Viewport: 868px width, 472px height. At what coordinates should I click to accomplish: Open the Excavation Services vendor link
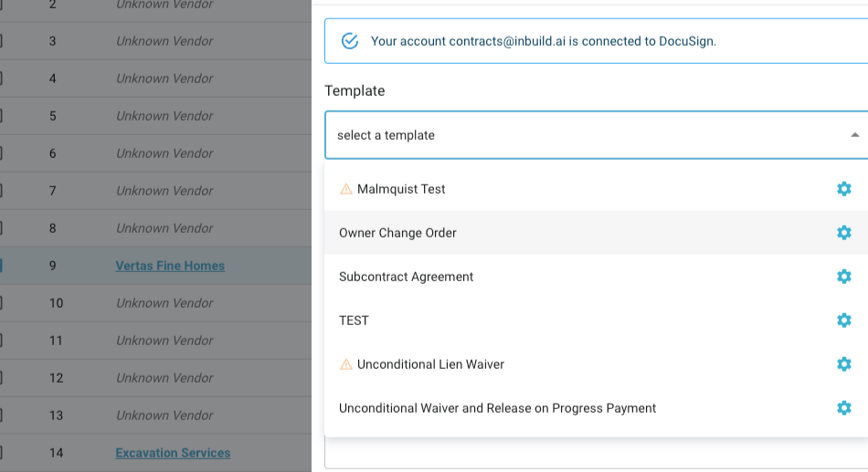coord(173,453)
